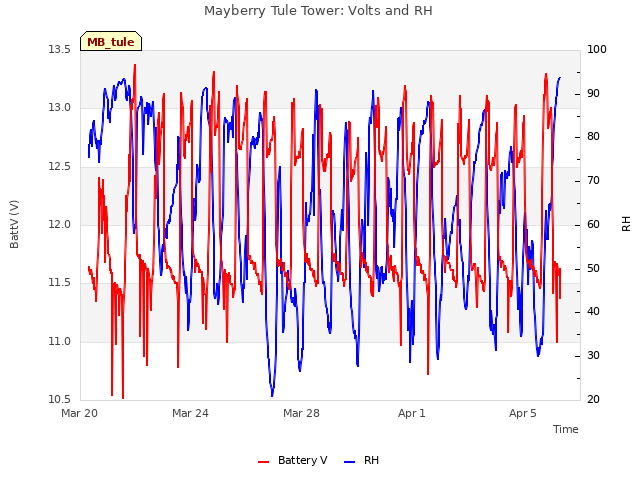Image resolution: width=640 pixels, height=480 pixels.
Task: Click the Mar 28 x-axis label
Action: (x=301, y=413)
